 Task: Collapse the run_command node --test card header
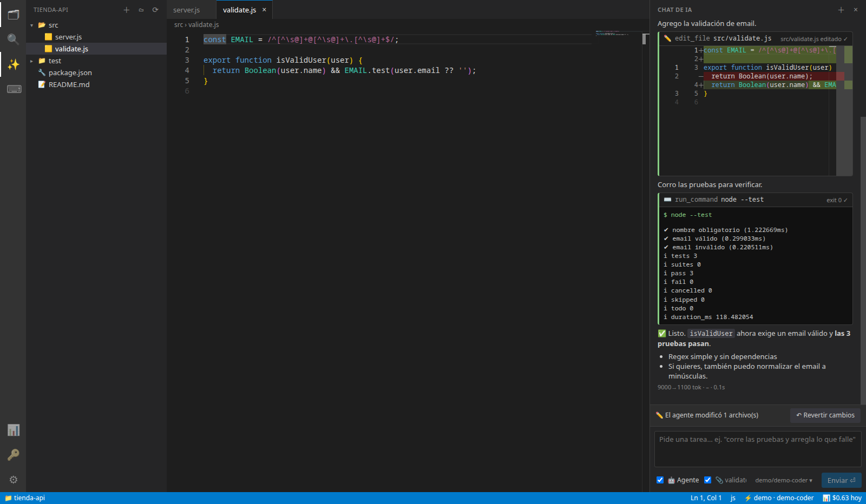coord(756,200)
